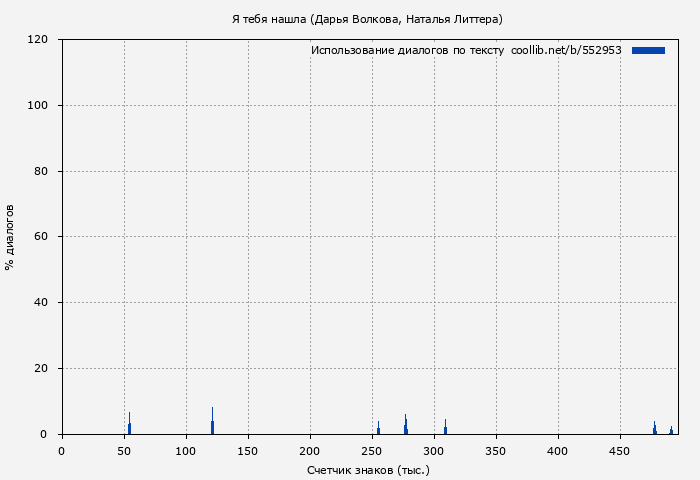This screenshot has height=480, width=700.
Task: Click the blue legend color swatch
Action: click(x=648, y=50)
